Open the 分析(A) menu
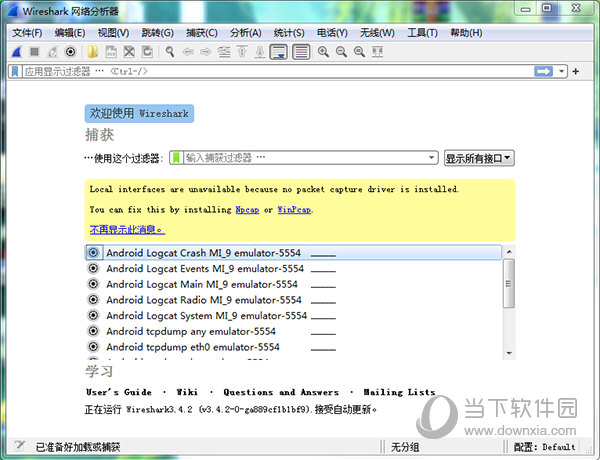 point(245,33)
